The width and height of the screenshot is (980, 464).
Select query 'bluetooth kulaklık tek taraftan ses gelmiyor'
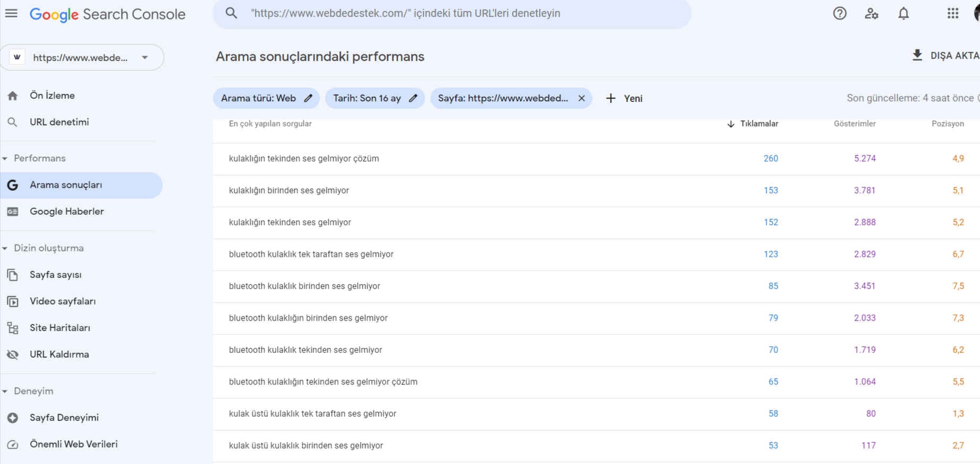point(311,254)
